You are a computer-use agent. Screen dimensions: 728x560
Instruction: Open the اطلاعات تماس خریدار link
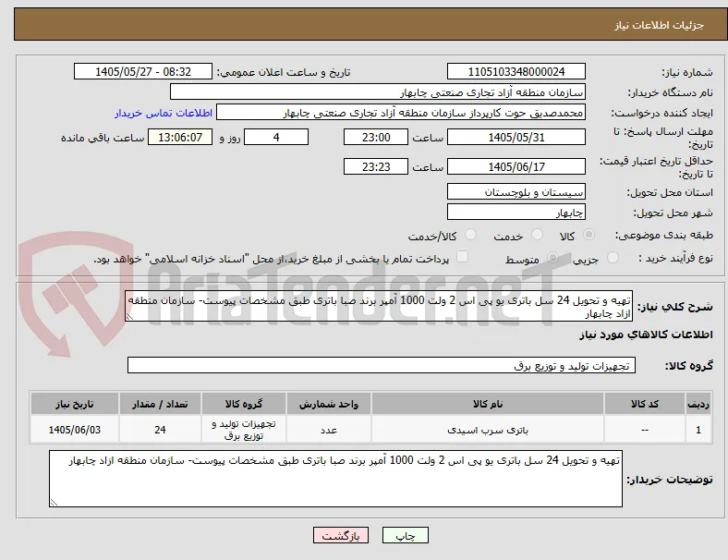(x=164, y=113)
